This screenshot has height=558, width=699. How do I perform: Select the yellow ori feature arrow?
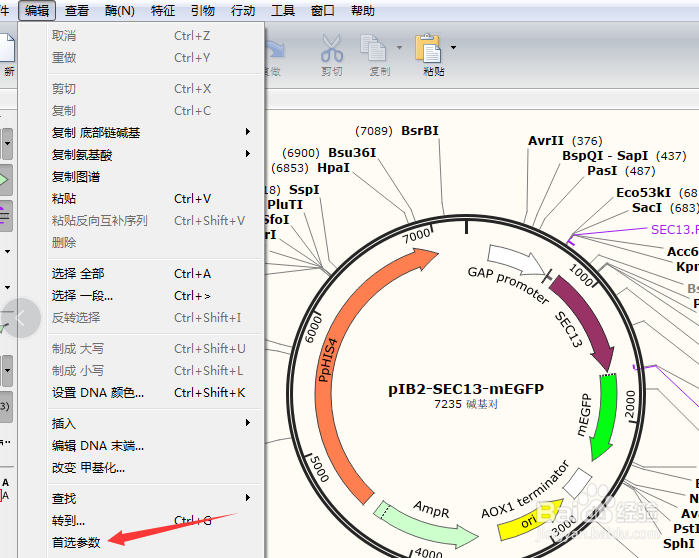(530, 520)
